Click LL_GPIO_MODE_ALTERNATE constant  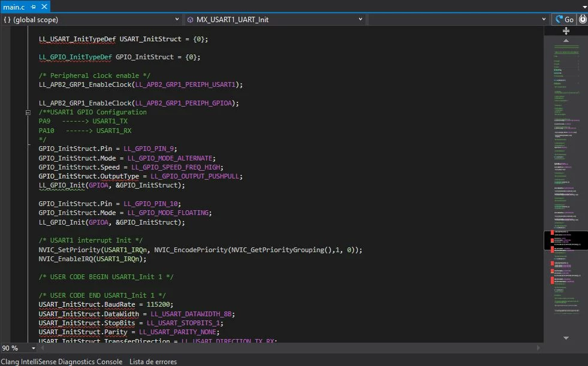pos(170,158)
